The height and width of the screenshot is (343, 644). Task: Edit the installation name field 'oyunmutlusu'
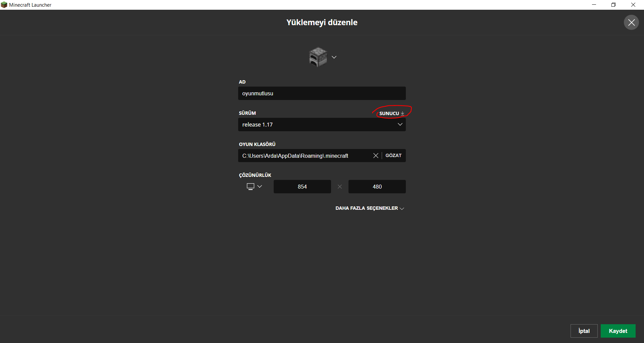point(322,93)
